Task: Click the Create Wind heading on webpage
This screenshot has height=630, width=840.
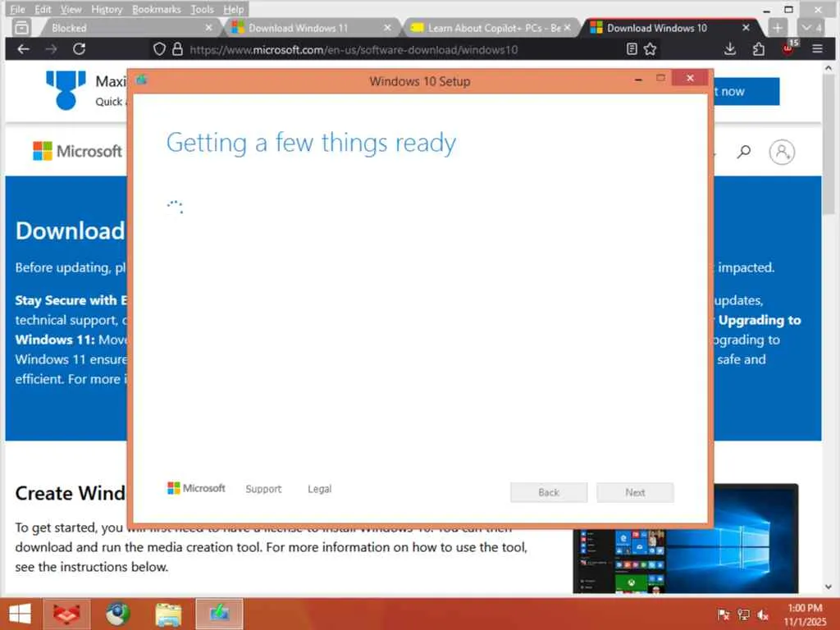Action: 71,493
